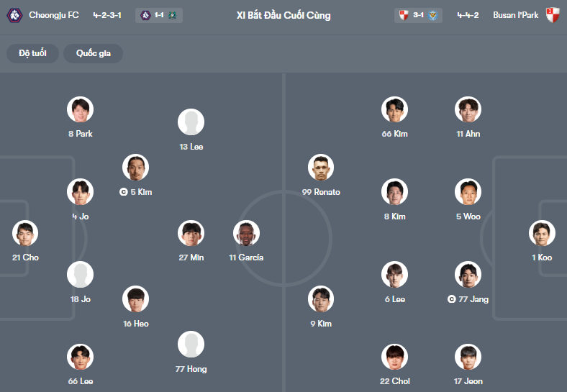This screenshot has height=392, width=567.
Task: Click captain 77 Jang's avatar
Action: coord(468,275)
